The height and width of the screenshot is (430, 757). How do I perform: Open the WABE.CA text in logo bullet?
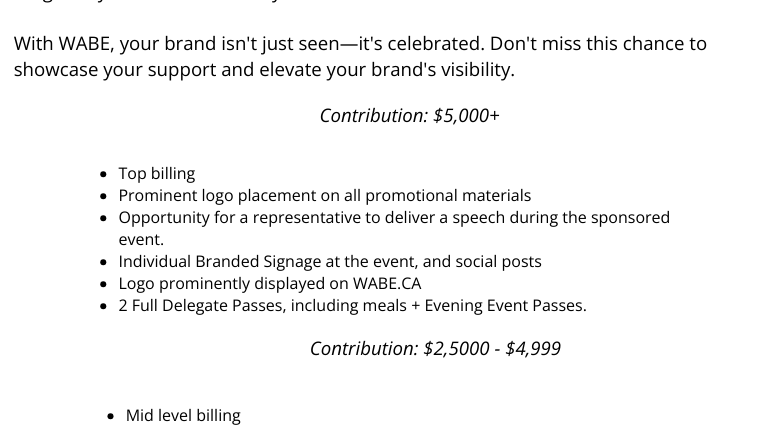[x=387, y=283]
